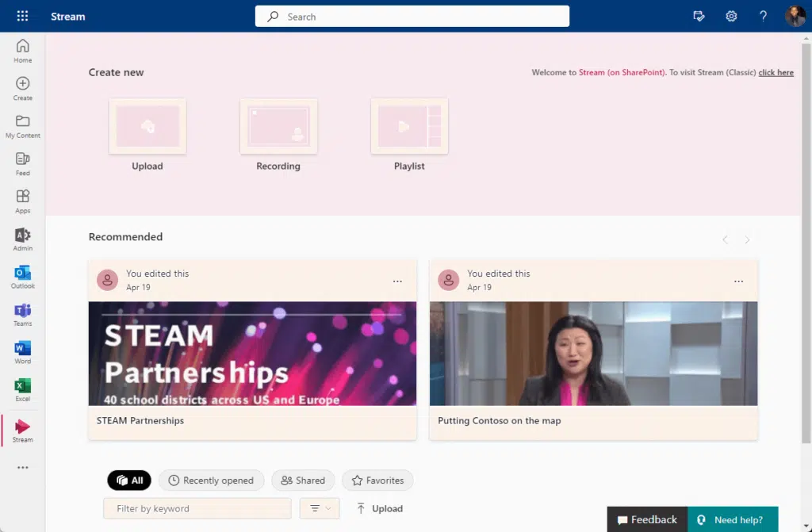Open the notes/feedback icon in header
This screenshot has width=812, height=532.
[x=699, y=16]
